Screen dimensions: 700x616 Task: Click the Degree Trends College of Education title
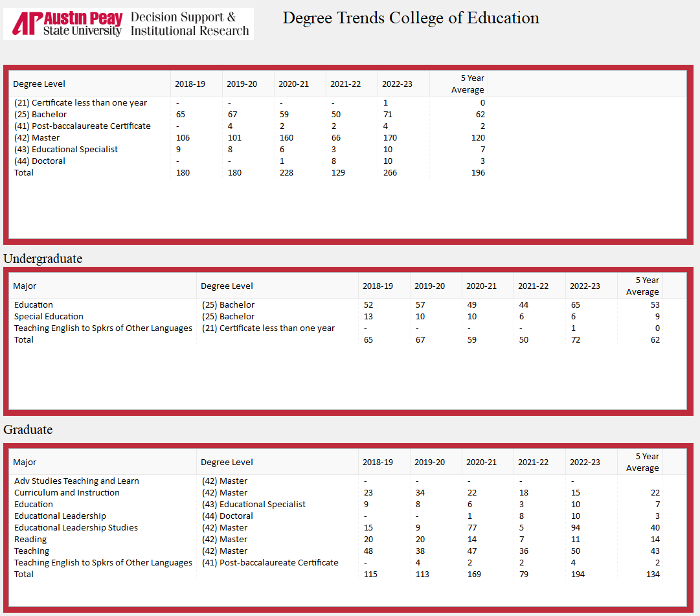coord(411,18)
